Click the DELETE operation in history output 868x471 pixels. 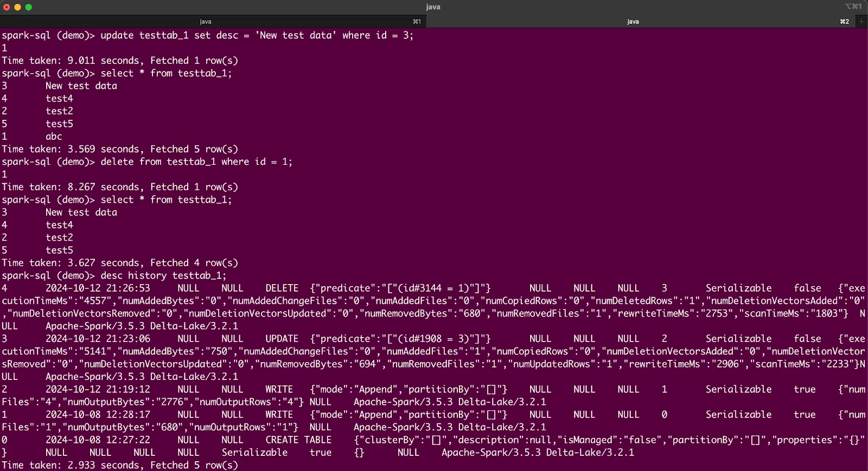pos(282,288)
